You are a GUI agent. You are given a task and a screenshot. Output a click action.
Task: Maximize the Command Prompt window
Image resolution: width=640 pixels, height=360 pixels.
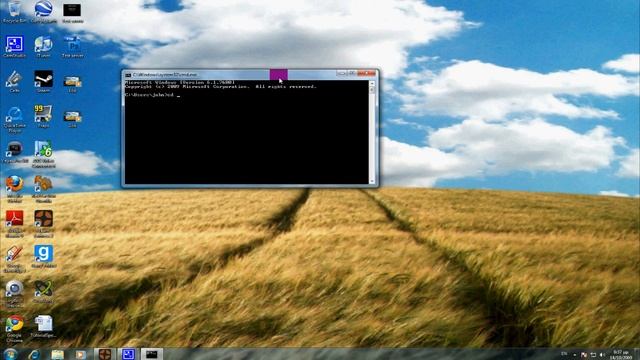point(351,73)
